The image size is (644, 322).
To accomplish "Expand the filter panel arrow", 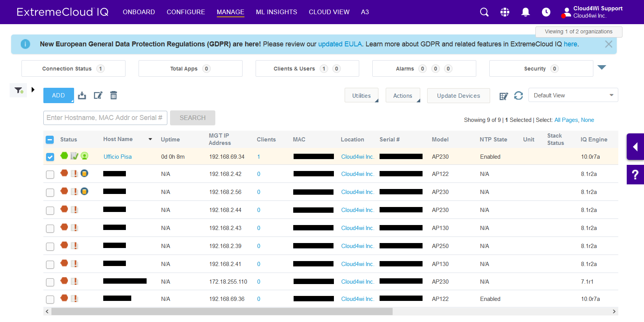I will pyautogui.click(x=33, y=90).
